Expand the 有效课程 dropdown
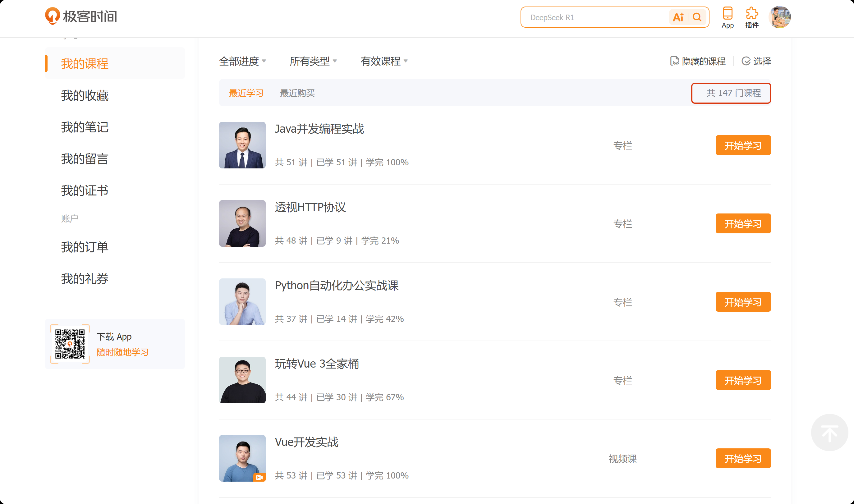 pos(384,62)
